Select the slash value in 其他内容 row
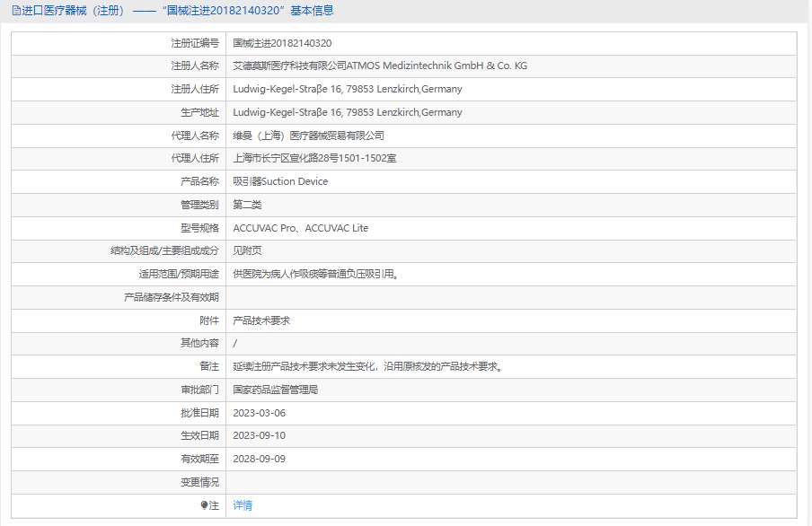The image size is (812, 526). [234, 343]
